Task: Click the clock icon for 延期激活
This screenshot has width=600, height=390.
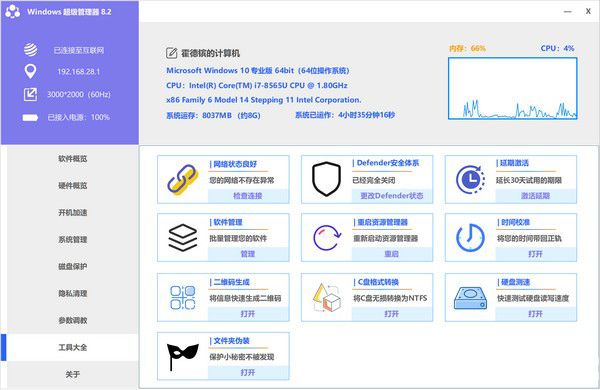Action: coord(470,179)
